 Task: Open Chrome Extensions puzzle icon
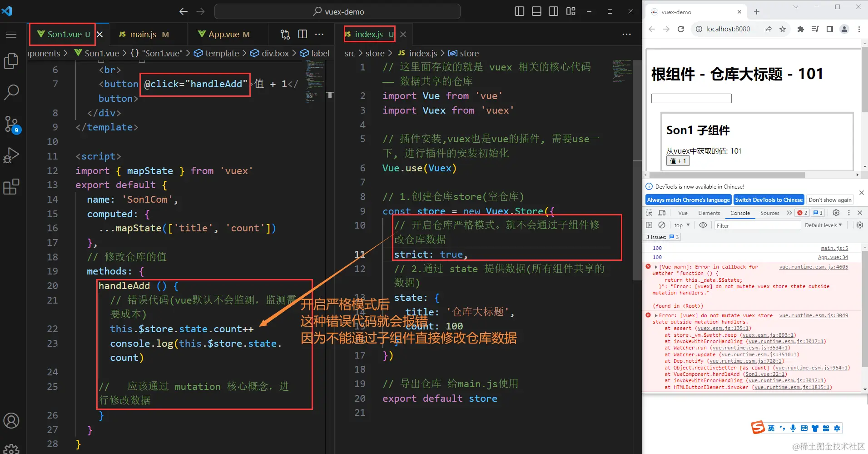pyautogui.click(x=800, y=29)
